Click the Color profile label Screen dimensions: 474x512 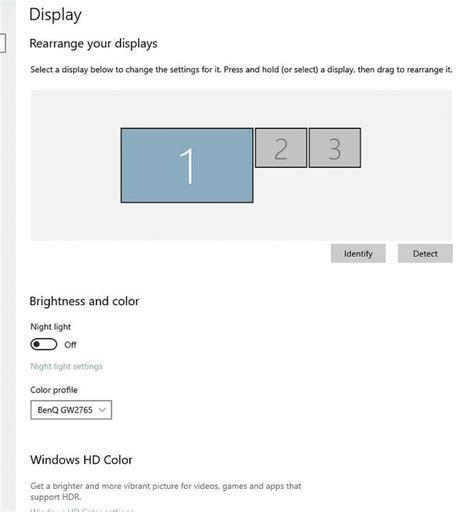coord(54,390)
